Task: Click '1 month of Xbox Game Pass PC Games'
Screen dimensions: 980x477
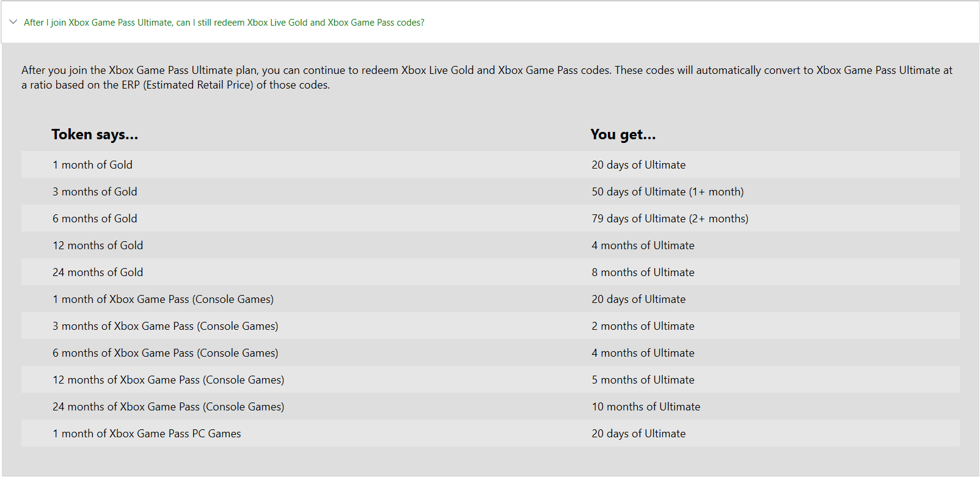Action: point(147,434)
